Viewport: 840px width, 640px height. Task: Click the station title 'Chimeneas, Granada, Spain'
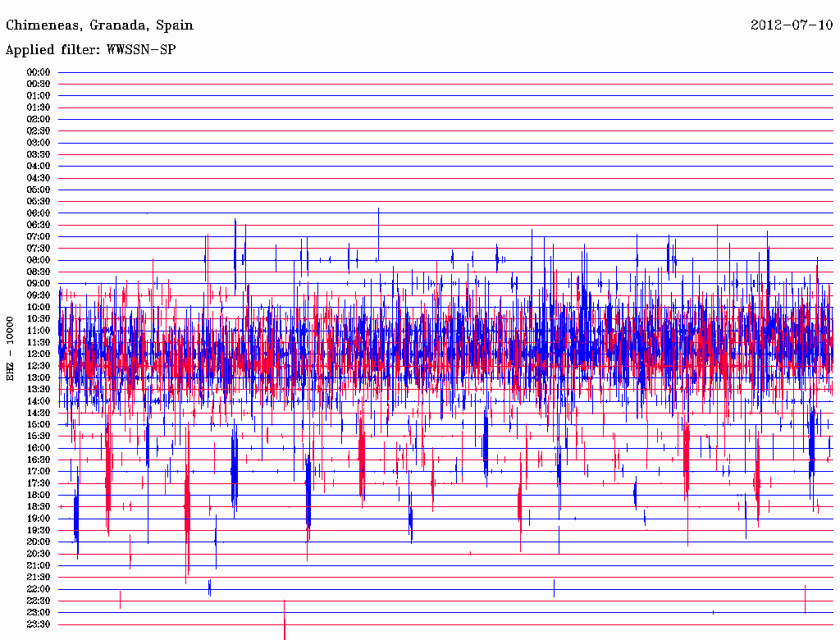coord(99,25)
